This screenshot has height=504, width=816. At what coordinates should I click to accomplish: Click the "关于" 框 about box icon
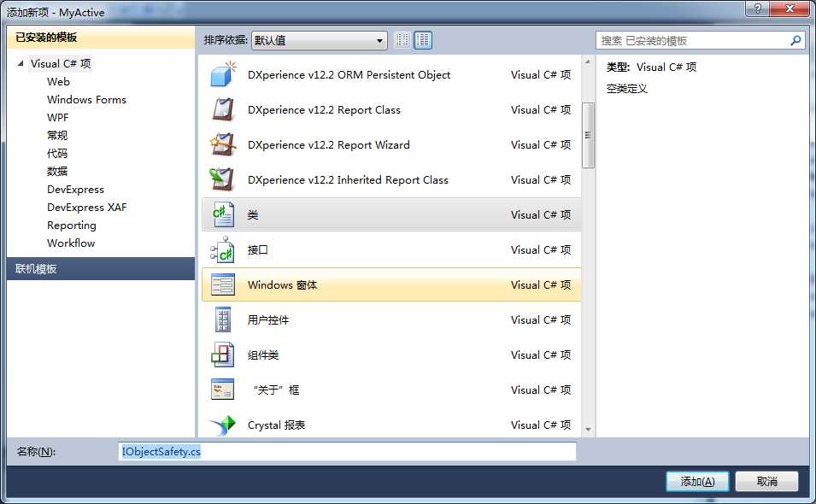tap(223, 389)
